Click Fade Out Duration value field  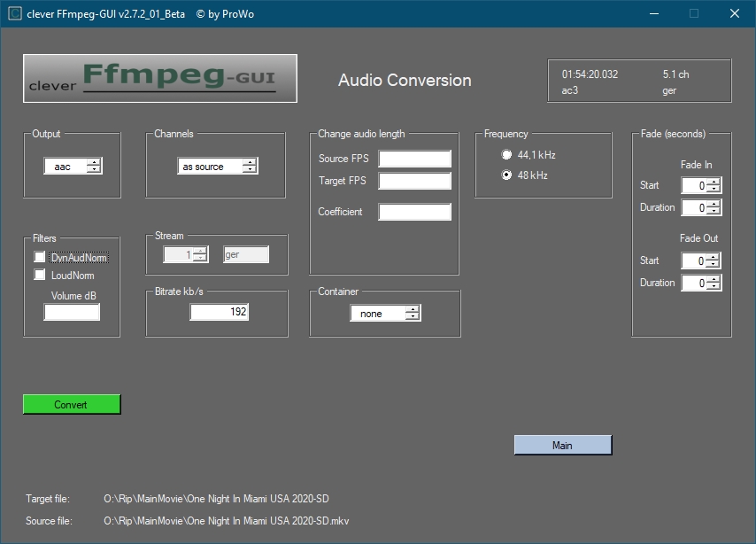click(694, 283)
